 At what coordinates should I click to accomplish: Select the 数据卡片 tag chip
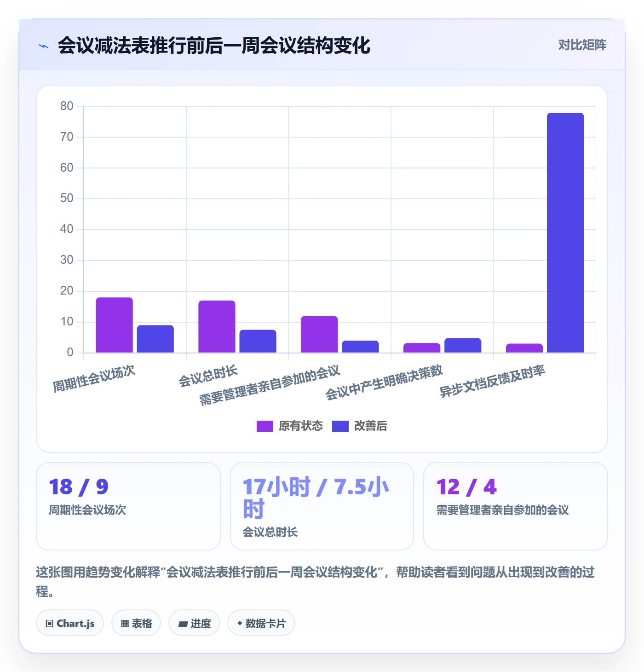261,623
